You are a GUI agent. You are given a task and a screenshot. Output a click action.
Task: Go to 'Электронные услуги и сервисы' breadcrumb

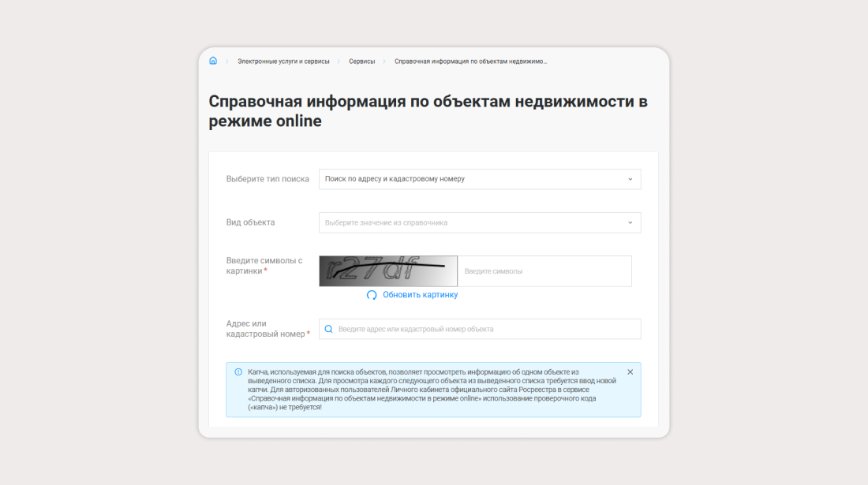click(x=283, y=61)
